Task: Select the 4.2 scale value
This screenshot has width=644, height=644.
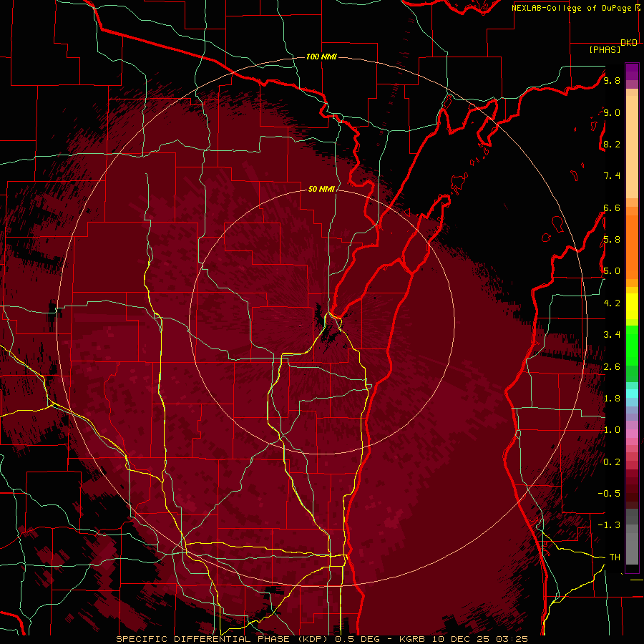Action: [x=612, y=303]
